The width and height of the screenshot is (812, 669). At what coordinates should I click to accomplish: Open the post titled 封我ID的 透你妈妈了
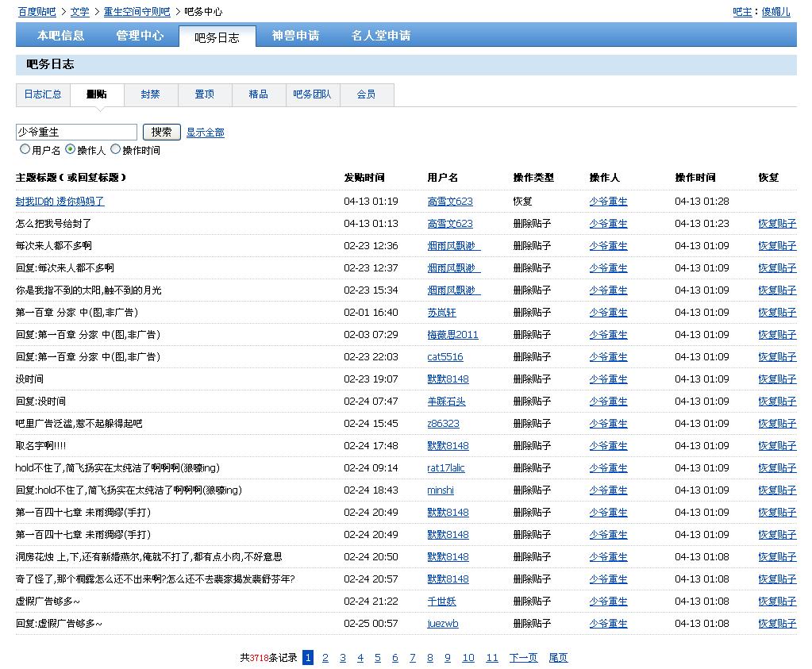60,202
